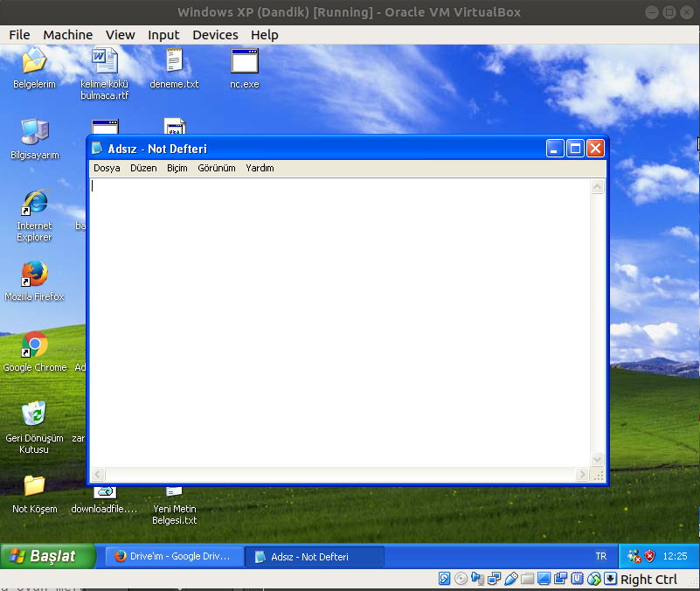Image resolution: width=700 pixels, height=591 pixels.
Task: Click the network connection tray icon
Action: point(634,556)
